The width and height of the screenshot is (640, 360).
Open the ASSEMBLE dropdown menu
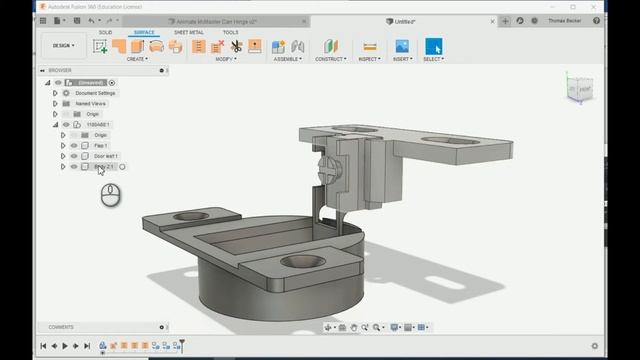click(x=288, y=59)
